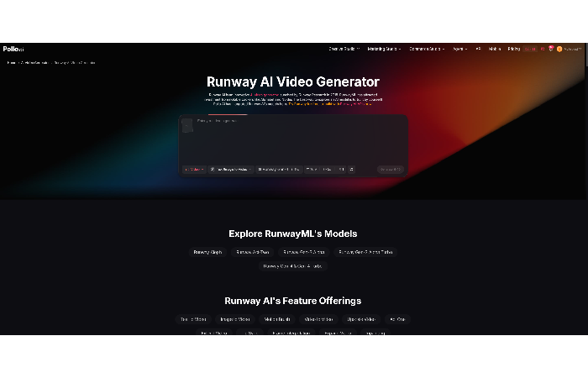Click the pink gift icon in header
Viewport: 588px width, 378px height.
pos(551,49)
